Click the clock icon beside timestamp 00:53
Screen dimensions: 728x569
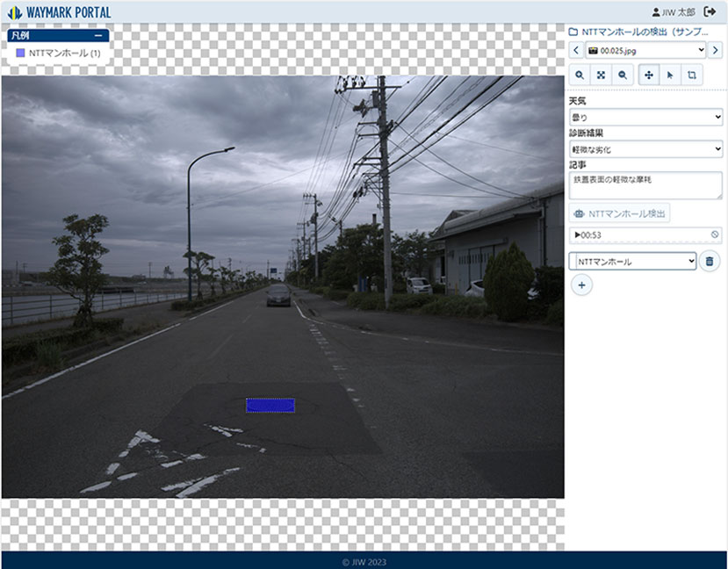click(x=714, y=233)
